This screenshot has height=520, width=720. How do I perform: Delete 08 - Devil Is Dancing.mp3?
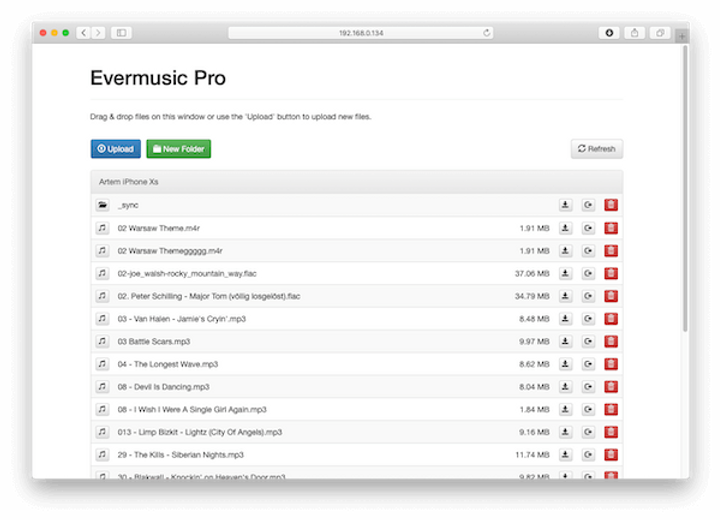click(611, 386)
